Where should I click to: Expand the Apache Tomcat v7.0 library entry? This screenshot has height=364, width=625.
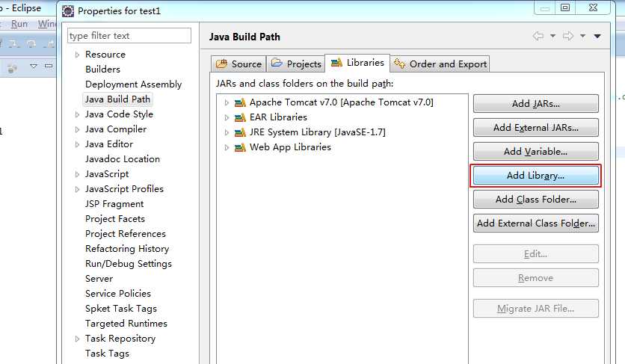click(x=227, y=103)
